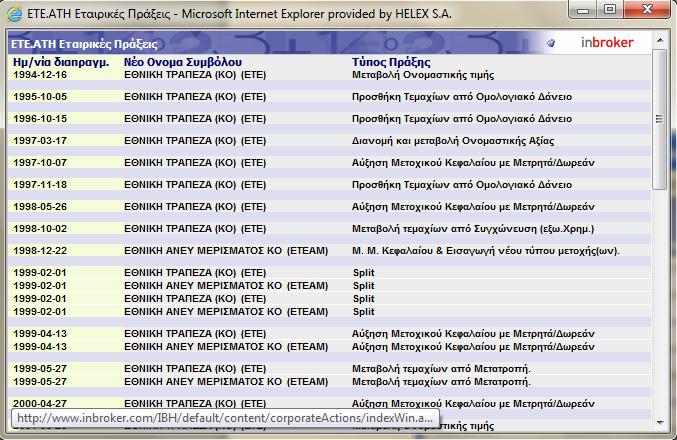Click the vertical scrollbar thumb
This screenshot has height=440, width=677.
660,119
